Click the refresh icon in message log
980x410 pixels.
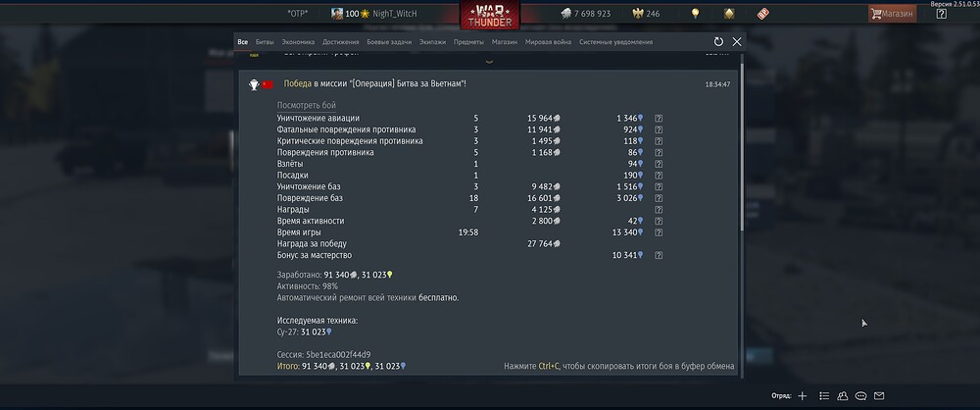(x=718, y=42)
